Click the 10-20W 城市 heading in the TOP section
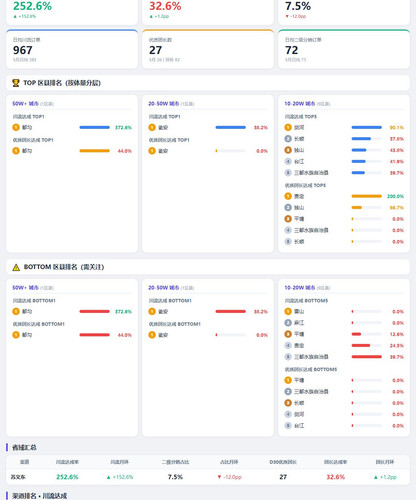This screenshot has width=416, height=500. (300, 104)
